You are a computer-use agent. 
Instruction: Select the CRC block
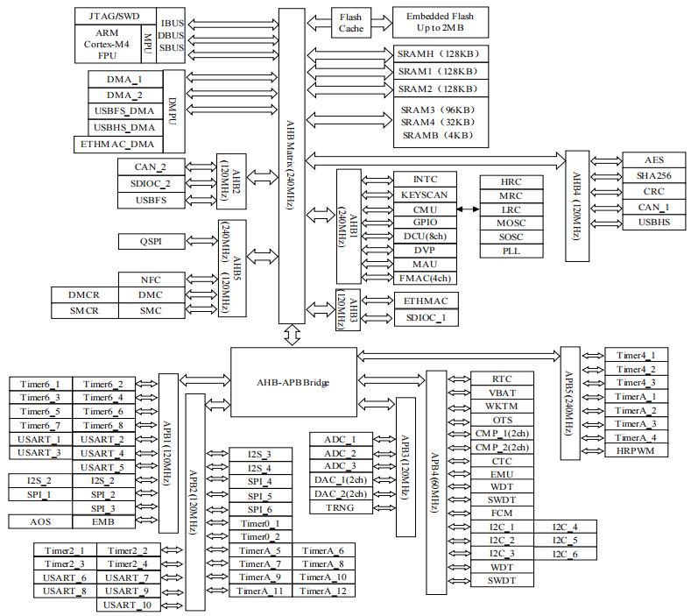[654, 191]
